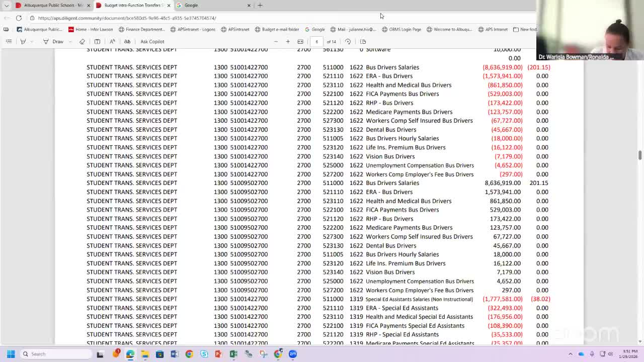Select the Erase tool
This screenshot has height=362, width=644.
click(82, 41)
